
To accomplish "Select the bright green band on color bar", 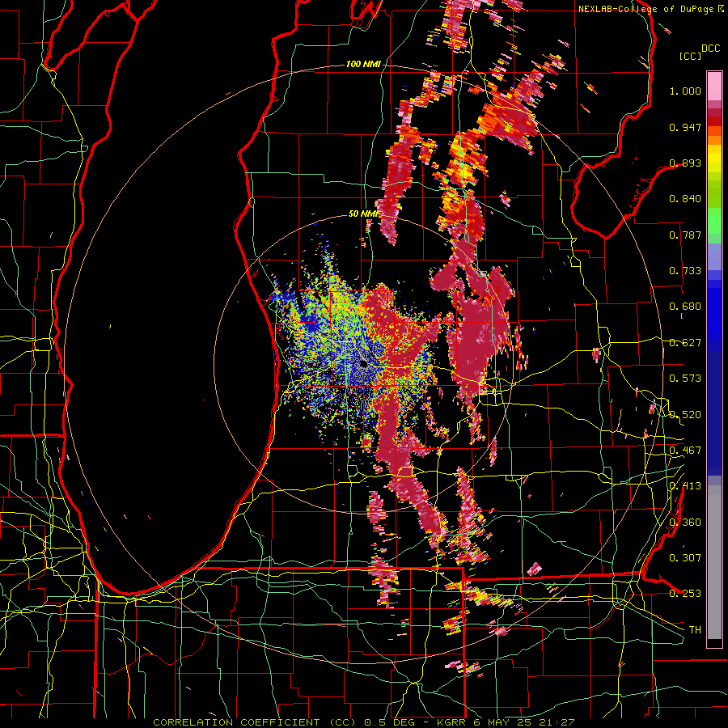I will click(x=714, y=221).
